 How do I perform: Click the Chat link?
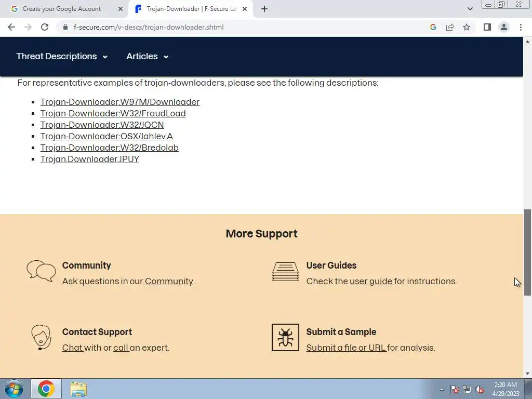(73, 348)
